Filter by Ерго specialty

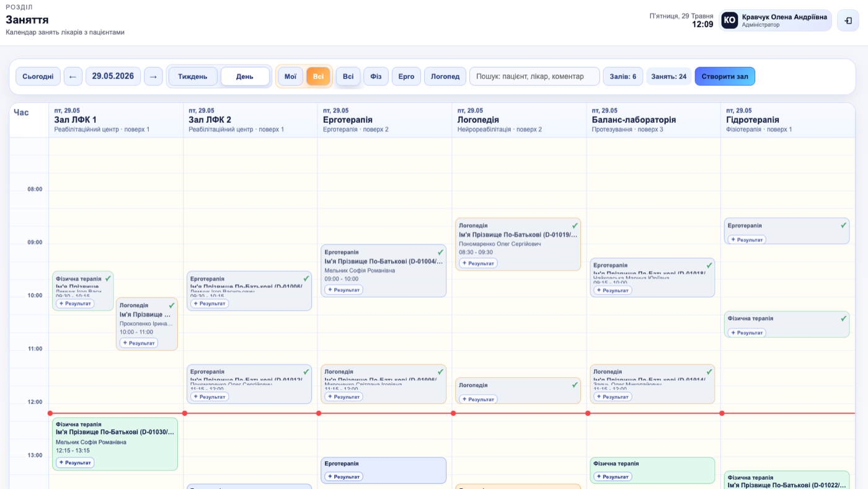[x=406, y=76]
